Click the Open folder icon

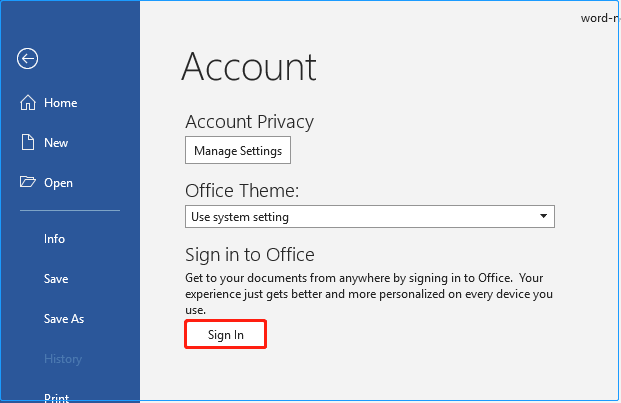pos(27,183)
